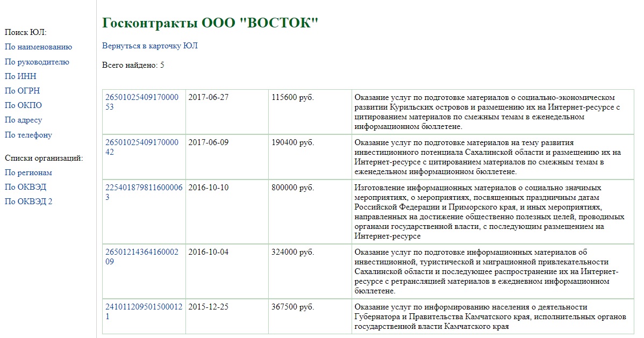Select the 'По ОКПО' search option
This screenshot has width=644, height=338.
(x=23, y=105)
